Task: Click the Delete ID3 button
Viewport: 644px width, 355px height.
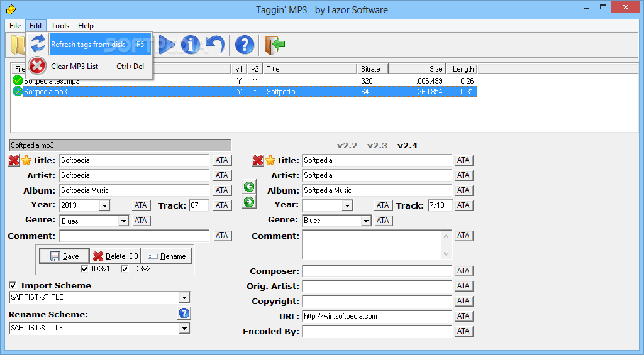Action: click(x=116, y=256)
